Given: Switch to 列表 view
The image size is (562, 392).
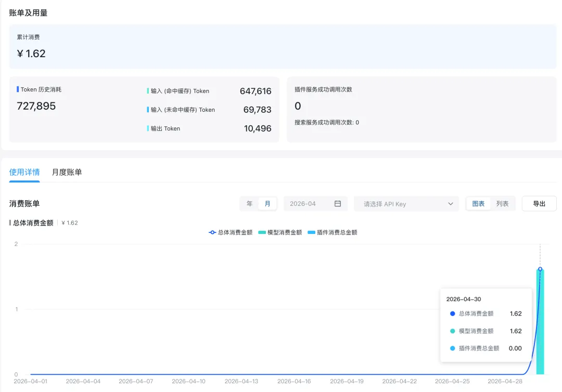Looking at the screenshot, I should [x=502, y=204].
